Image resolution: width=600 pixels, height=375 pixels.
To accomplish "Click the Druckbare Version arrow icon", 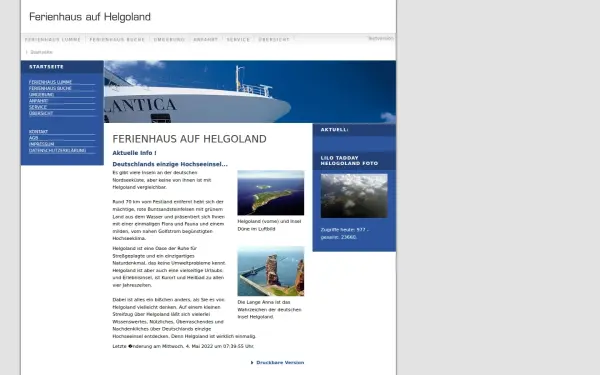I will 252,362.
